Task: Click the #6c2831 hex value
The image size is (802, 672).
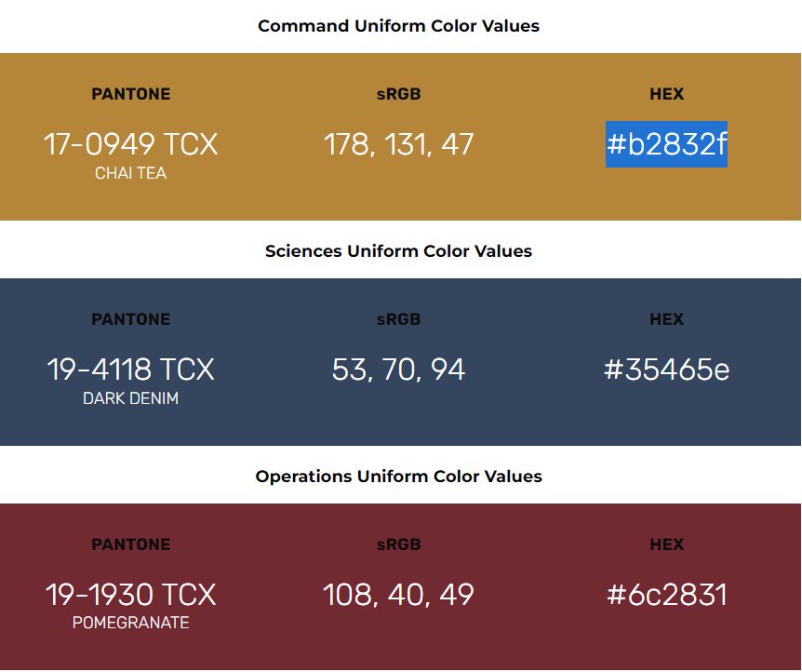Action: click(666, 595)
